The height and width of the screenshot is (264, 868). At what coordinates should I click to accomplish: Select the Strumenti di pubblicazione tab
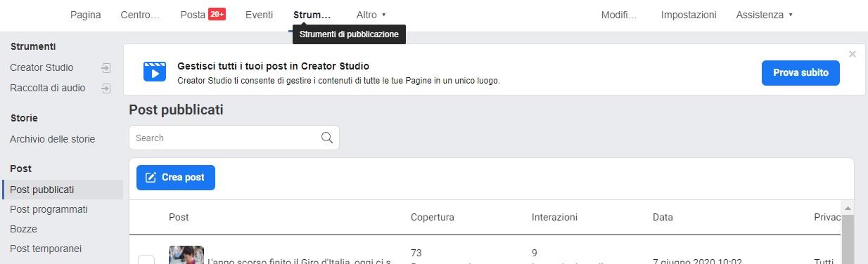click(x=312, y=15)
